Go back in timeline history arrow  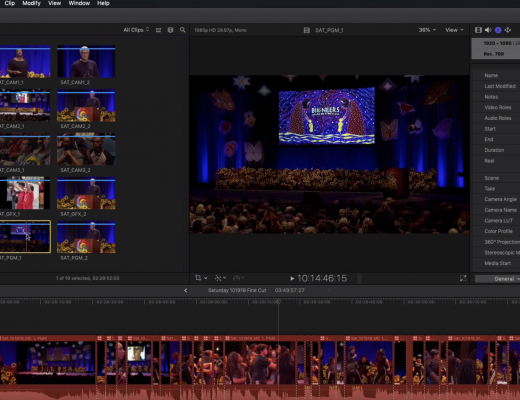[x=186, y=290]
